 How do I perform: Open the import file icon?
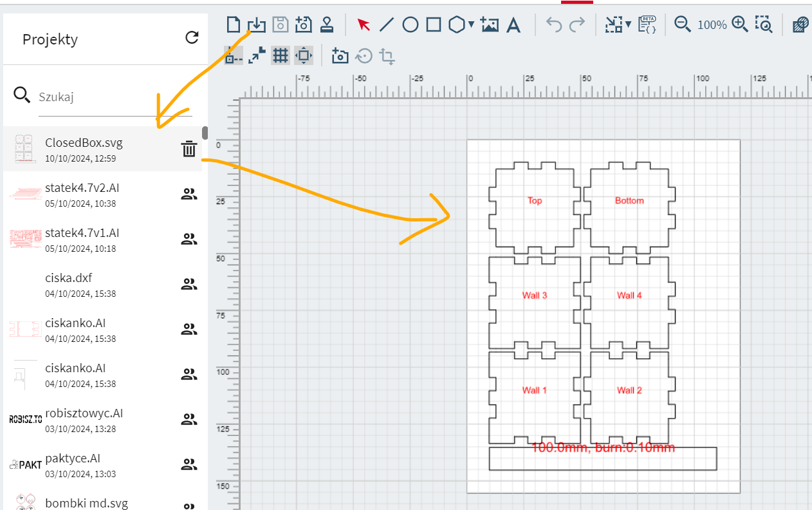257,24
